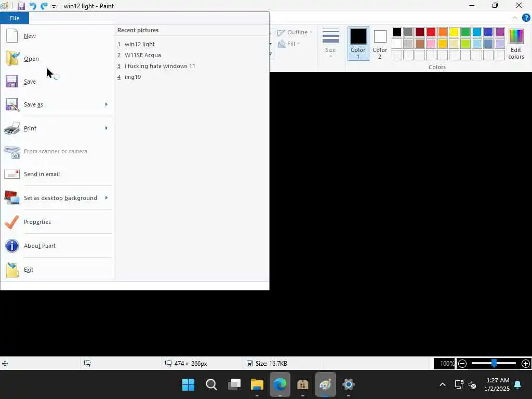Click the Size: 16.7KB status bar entry

coord(267,364)
